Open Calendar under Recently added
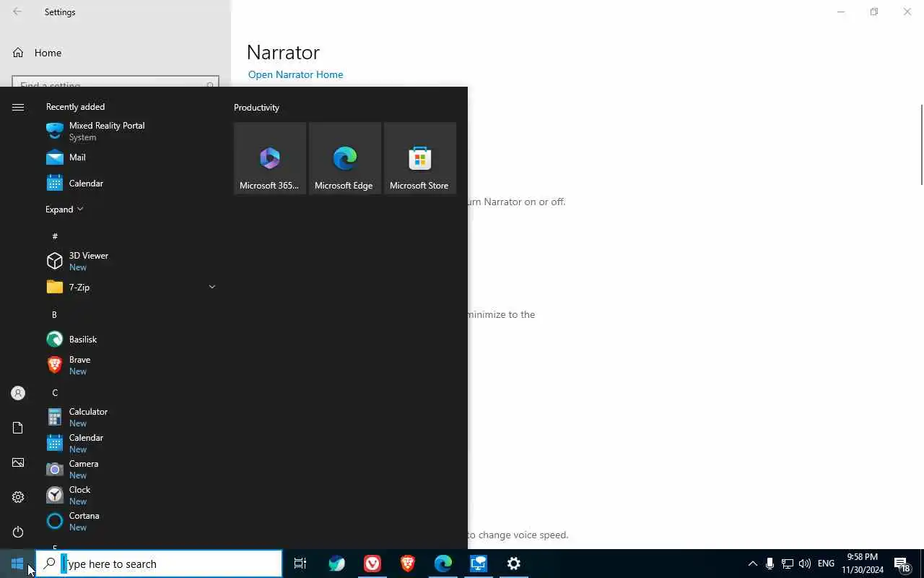924x578 pixels. pos(130,183)
